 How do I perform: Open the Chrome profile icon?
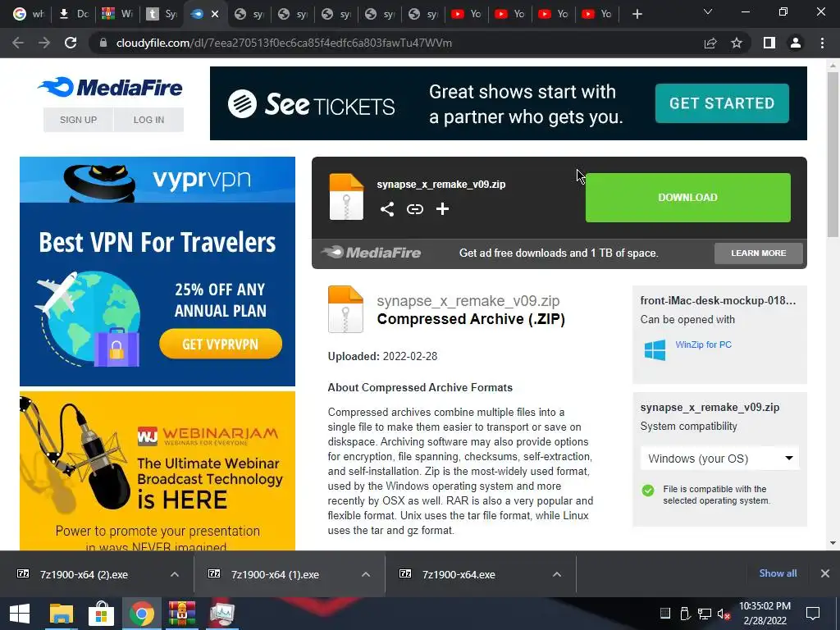796,43
